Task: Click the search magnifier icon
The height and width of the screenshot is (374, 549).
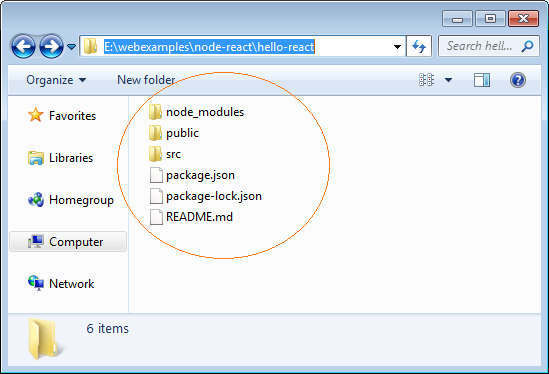Action: tap(527, 46)
